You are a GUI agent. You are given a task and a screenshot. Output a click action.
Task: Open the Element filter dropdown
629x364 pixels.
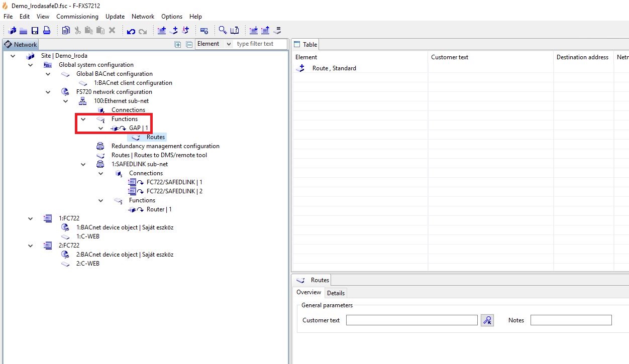point(214,44)
